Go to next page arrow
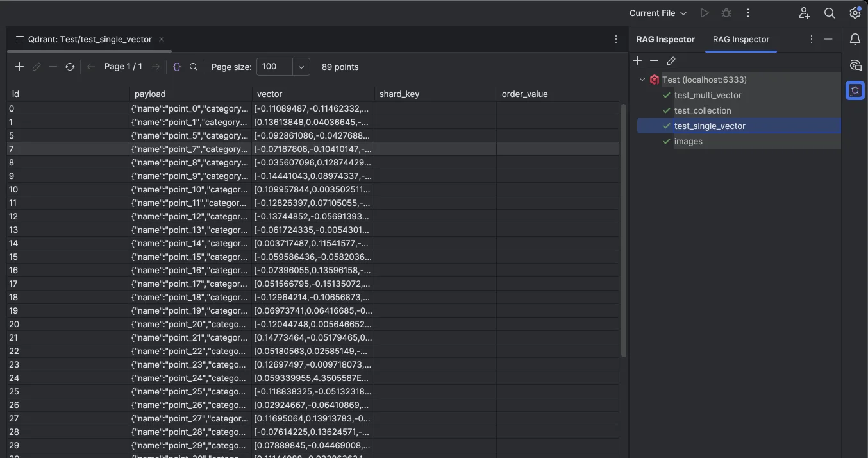 (x=156, y=67)
